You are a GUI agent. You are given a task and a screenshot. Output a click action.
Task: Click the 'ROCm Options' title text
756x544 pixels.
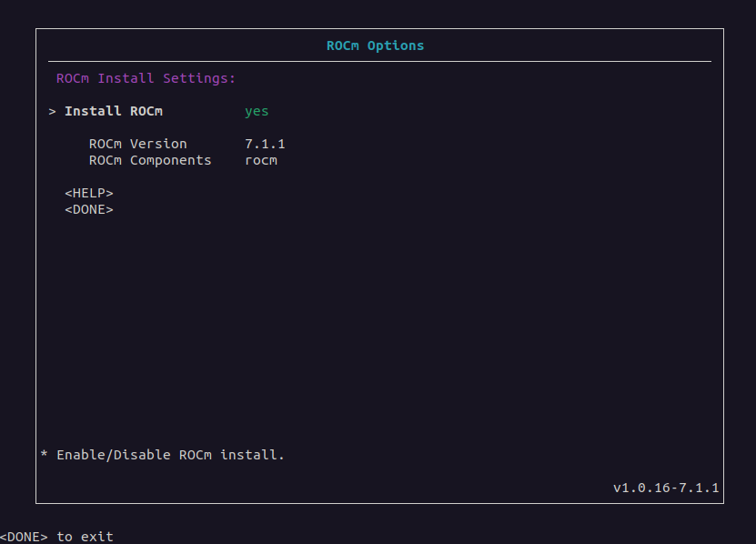point(375,45)
